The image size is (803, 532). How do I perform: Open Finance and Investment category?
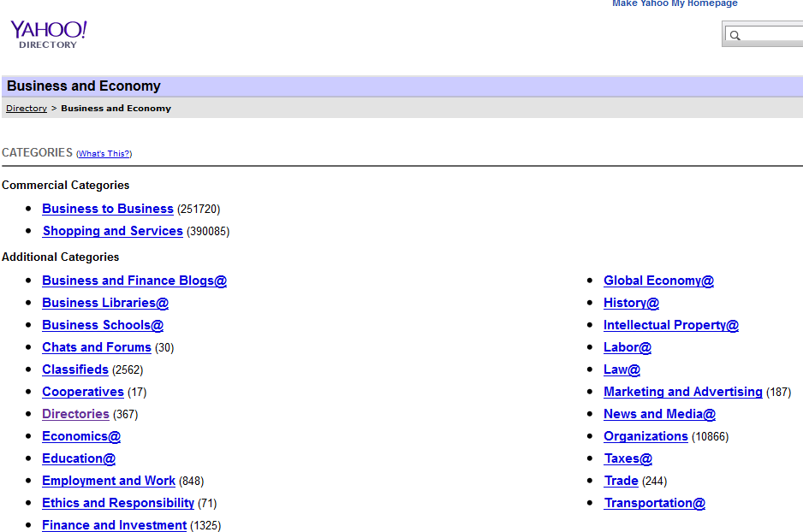coord(114,525)
